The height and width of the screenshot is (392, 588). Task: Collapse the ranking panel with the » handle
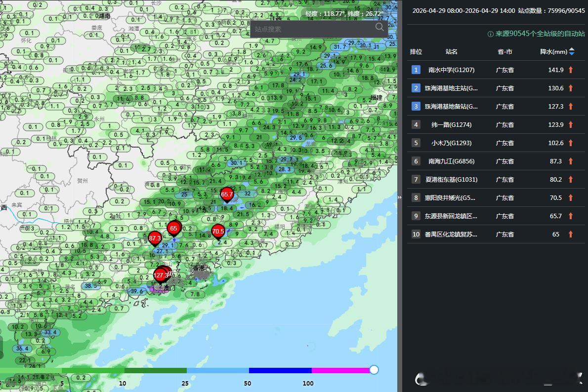tap(399, 197)
